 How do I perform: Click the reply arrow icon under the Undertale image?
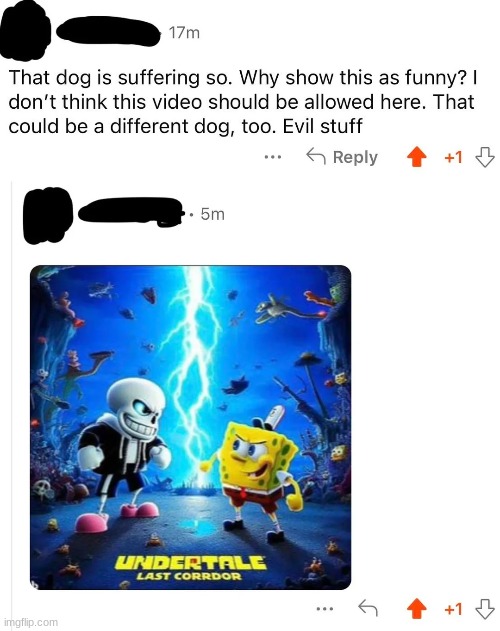[x=368, y=608]
